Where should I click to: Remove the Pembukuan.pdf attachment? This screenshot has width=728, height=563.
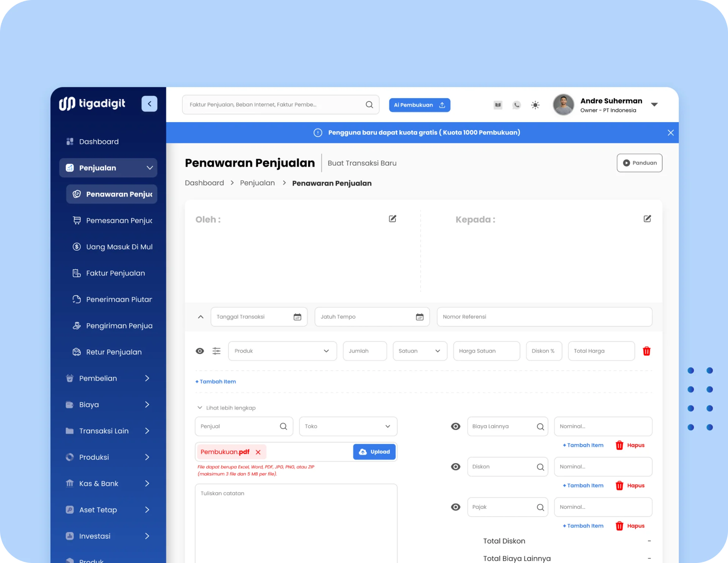click(x=258, y=452)
